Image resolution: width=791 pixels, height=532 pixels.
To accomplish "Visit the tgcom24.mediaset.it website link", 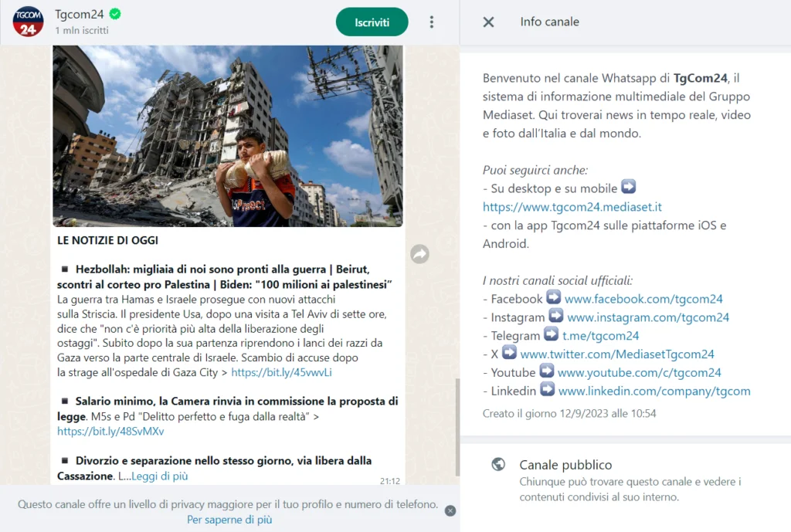I will tap(572, 207).
